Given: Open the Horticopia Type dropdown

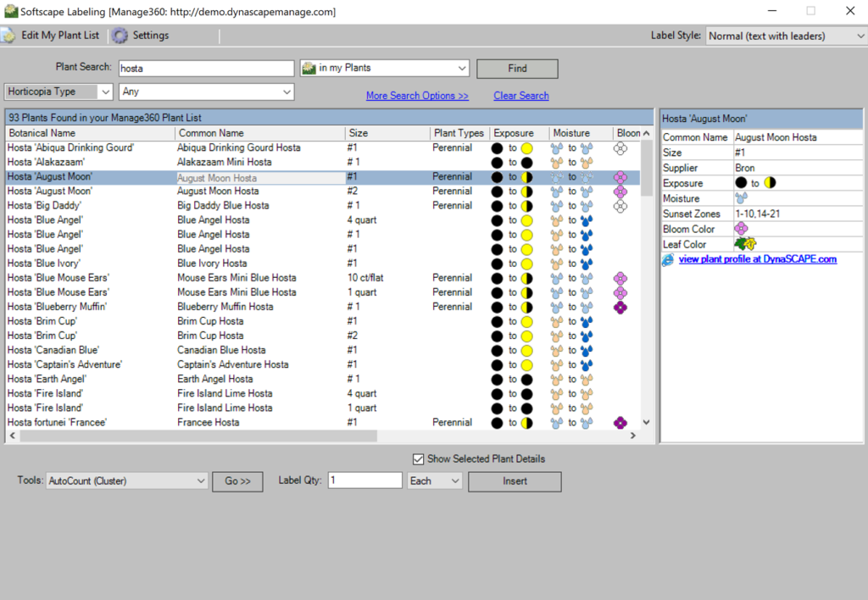Looking at the screenshot, I should 105,92.
